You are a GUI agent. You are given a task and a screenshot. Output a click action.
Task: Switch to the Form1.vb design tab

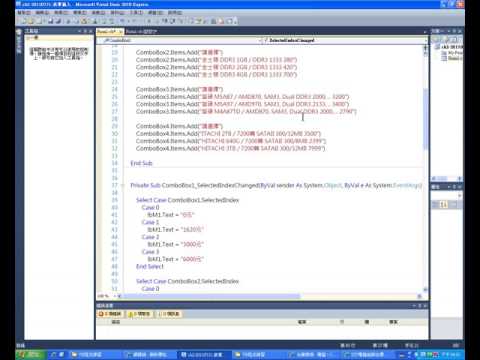141,31
